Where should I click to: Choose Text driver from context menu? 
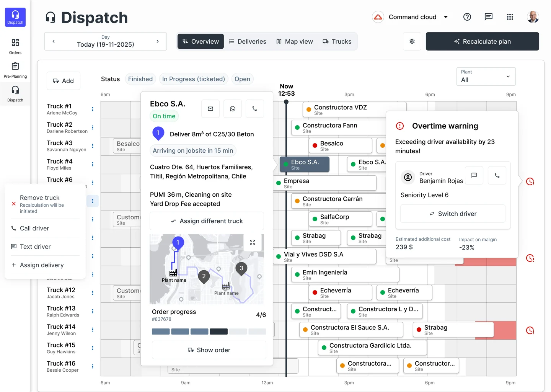[x=45, y=247]
